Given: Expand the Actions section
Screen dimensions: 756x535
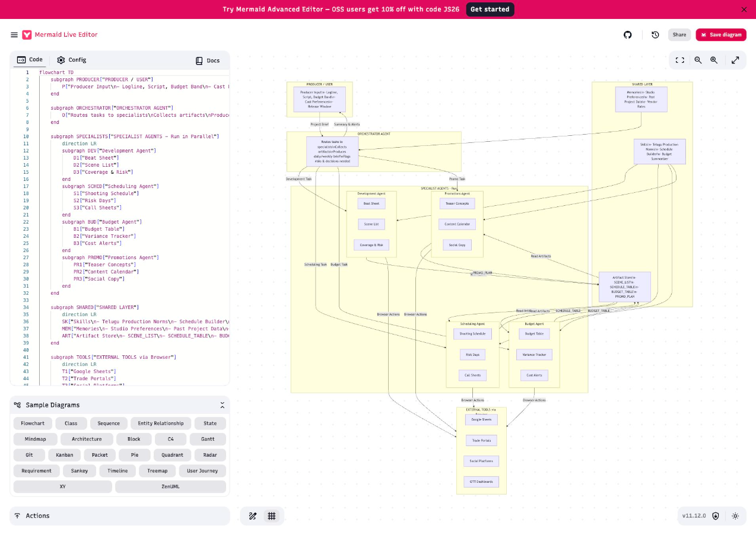Looking at the screenshot, I should click(119, 515).
